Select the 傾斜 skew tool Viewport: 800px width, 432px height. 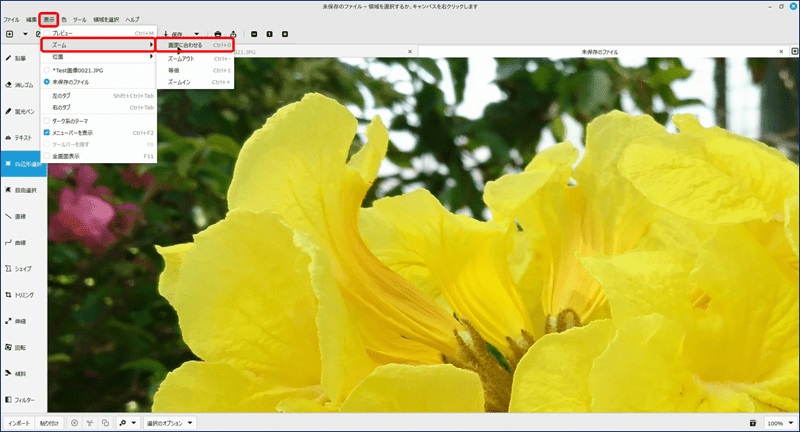click(x=23, y=374)
